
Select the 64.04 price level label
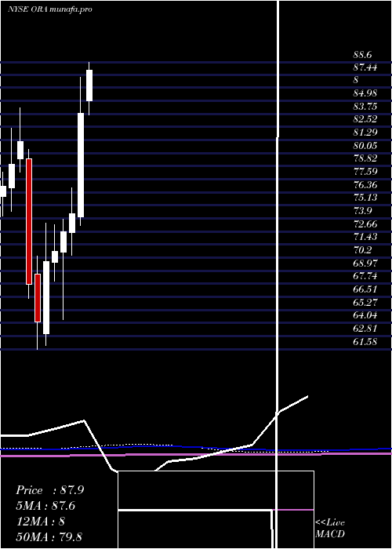365,315
